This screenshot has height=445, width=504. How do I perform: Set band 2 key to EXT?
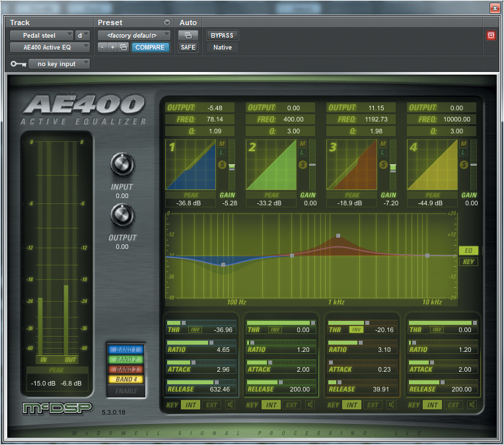click(x=291, y=405)
